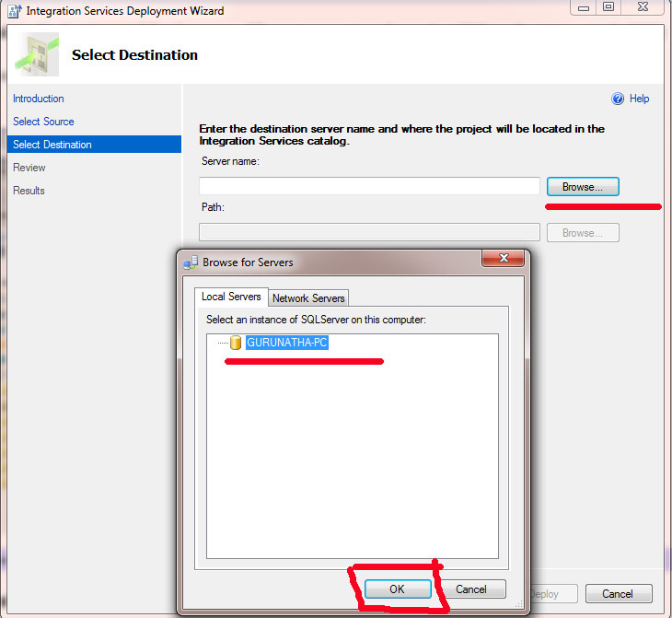Click the Deploy button
This screenshot has width=672, height=618.
(554, 593)
